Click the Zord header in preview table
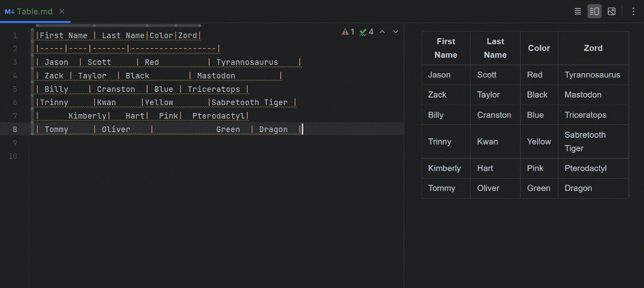Screen dimensions: 644x288 593,48
